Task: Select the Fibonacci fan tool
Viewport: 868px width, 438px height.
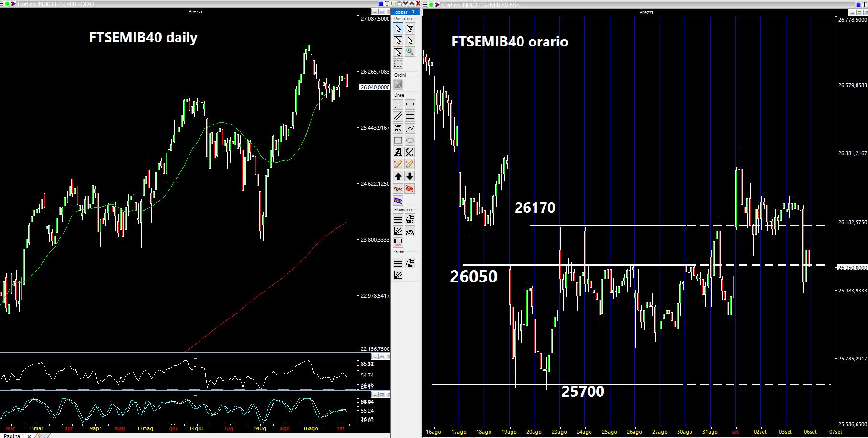Action: 398,231
